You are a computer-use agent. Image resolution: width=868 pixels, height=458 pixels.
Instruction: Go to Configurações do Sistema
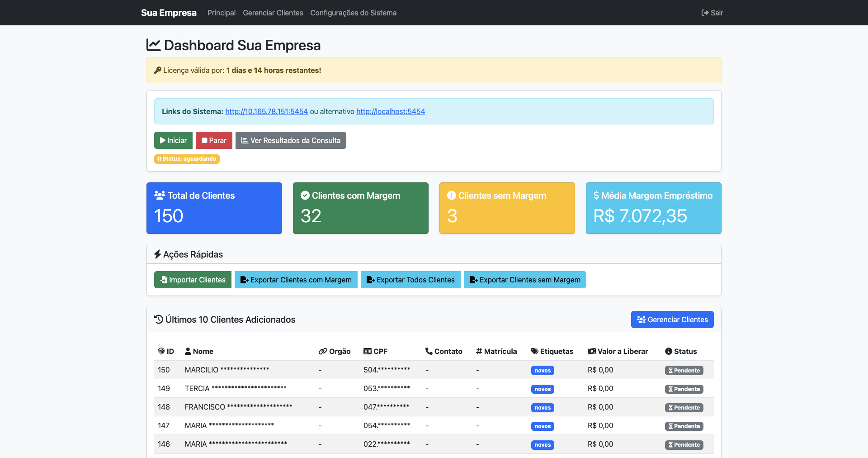tap(353, 13)
